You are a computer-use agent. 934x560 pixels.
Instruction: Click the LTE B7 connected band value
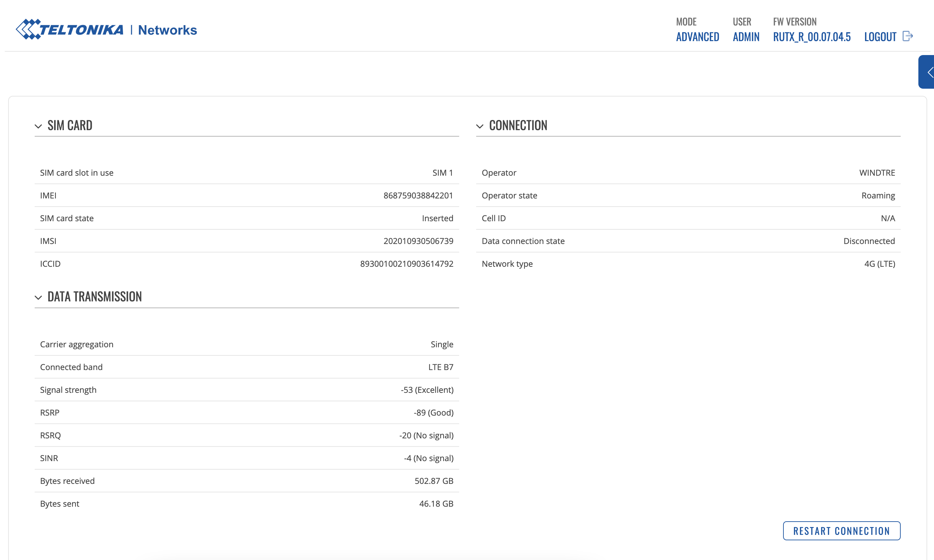[x=441, y=367]
